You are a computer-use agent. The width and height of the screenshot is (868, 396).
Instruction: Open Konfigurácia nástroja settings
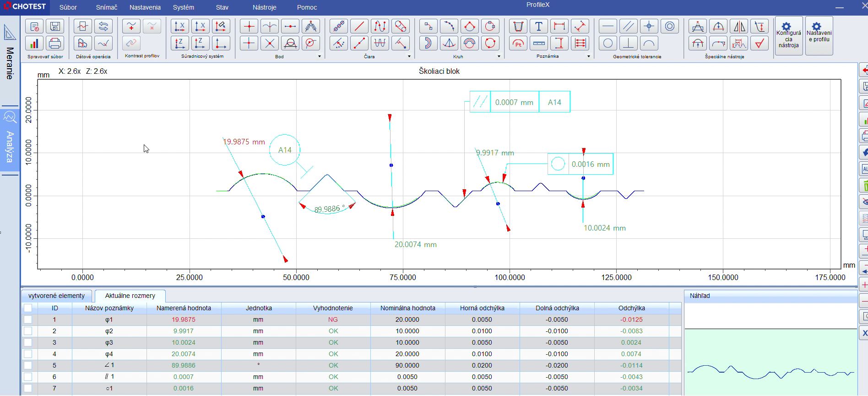[788, 36]
